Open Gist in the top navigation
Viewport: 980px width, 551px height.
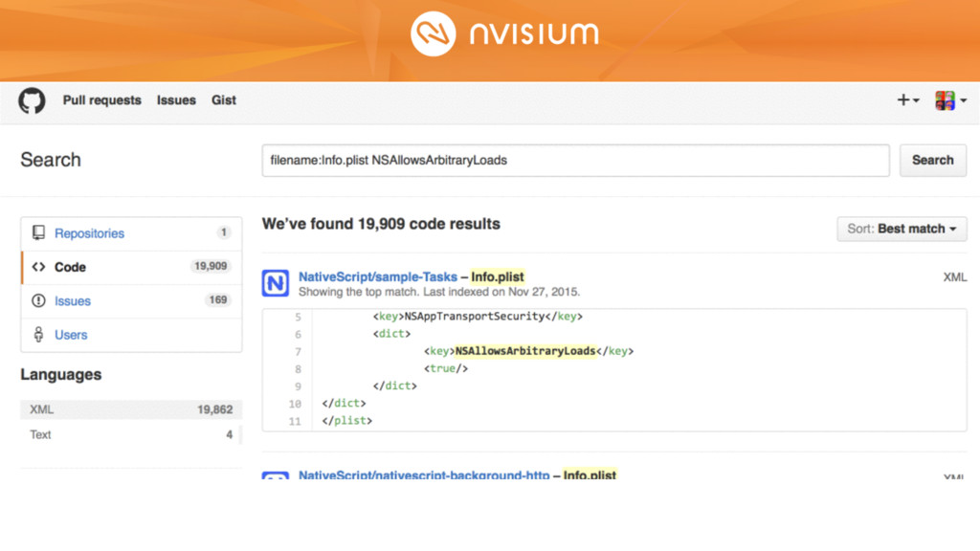[x=224, y=99]
